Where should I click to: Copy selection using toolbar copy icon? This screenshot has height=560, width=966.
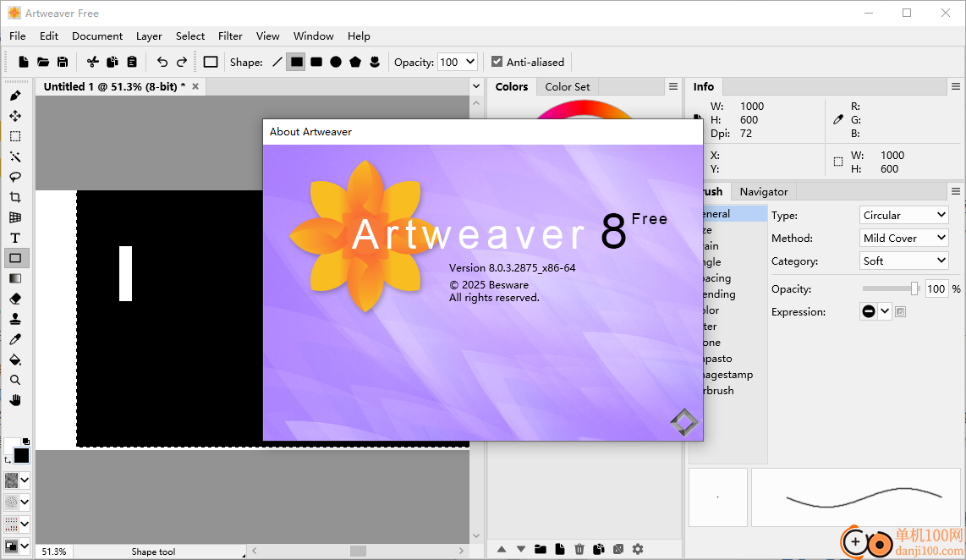pyautogui.click(x=113, y=62)
